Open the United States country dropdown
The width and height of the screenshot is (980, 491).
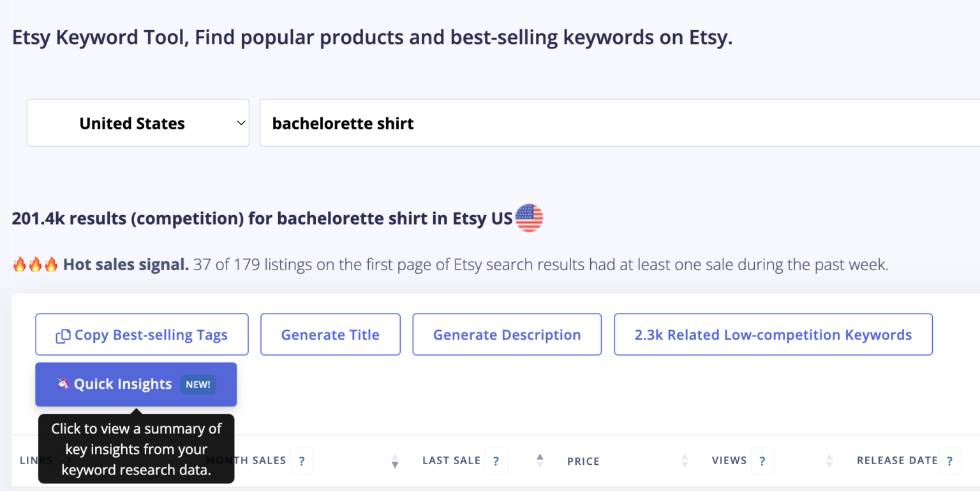[138, 123]
